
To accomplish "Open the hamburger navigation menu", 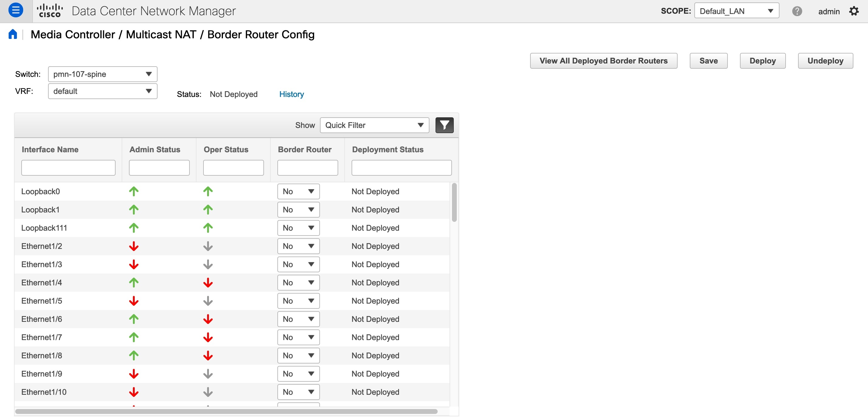I will (16, 10).
